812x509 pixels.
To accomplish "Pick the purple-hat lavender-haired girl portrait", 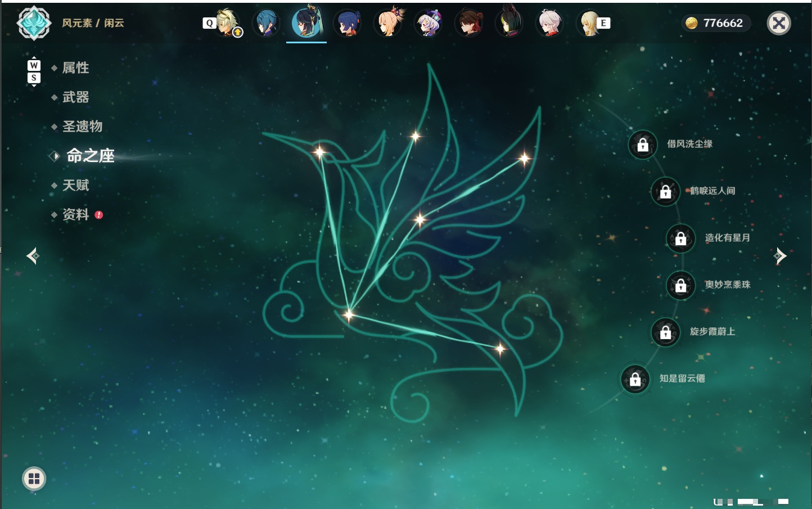I will (x=428, y=23).
